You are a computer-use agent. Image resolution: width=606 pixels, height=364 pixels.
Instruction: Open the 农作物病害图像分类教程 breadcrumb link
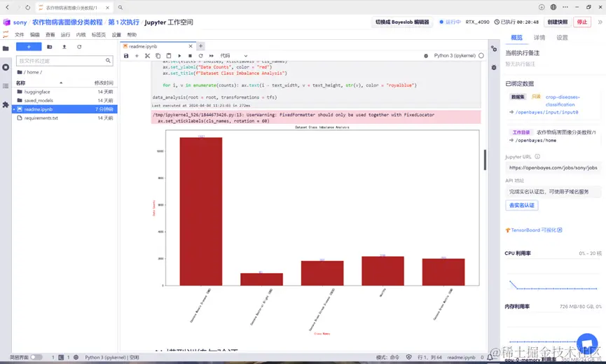coord(67,22)
